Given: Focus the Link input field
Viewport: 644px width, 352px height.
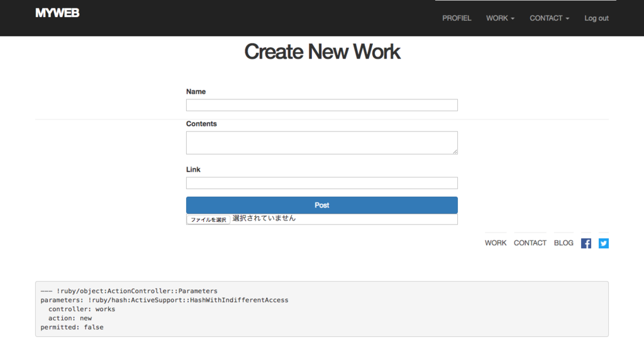Looking at the screenshot, I should [321, 183].
